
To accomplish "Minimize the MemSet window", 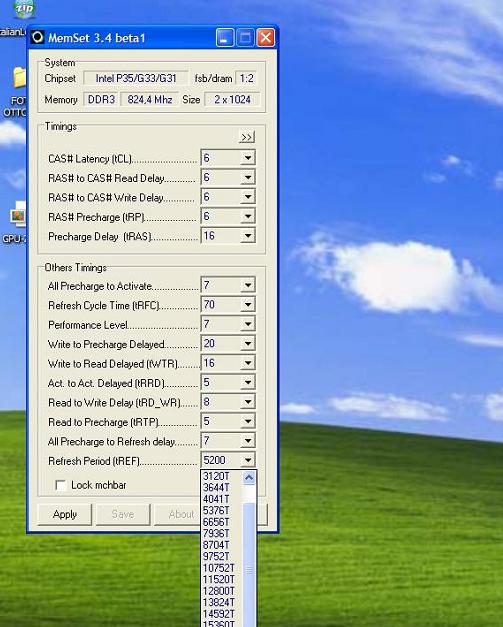I will pos(225,38).
